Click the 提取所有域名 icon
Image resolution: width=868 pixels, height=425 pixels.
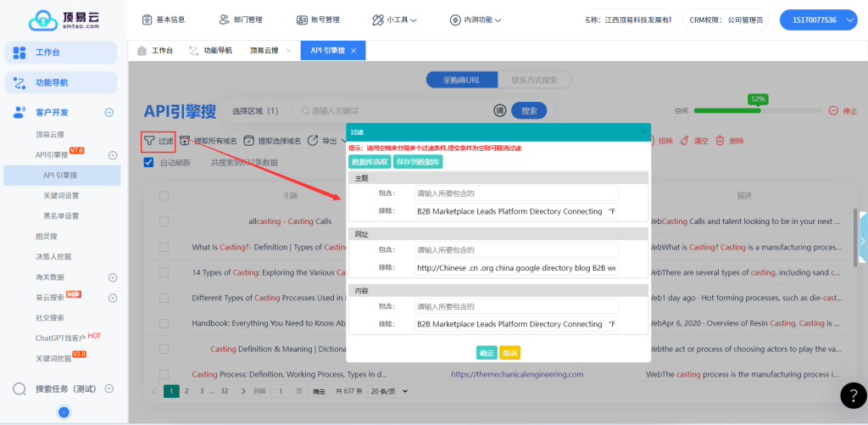185,141
